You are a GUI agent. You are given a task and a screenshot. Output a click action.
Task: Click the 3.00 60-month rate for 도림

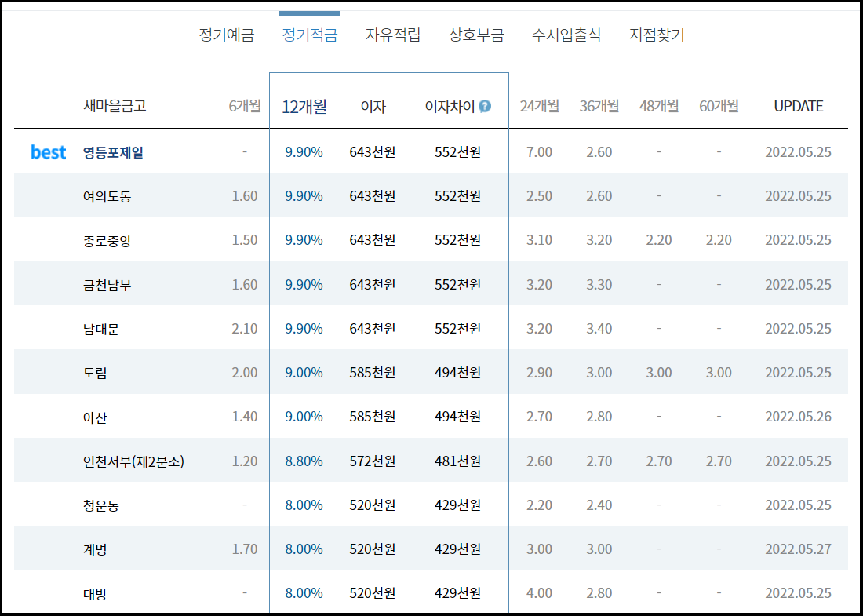(719, 374)
